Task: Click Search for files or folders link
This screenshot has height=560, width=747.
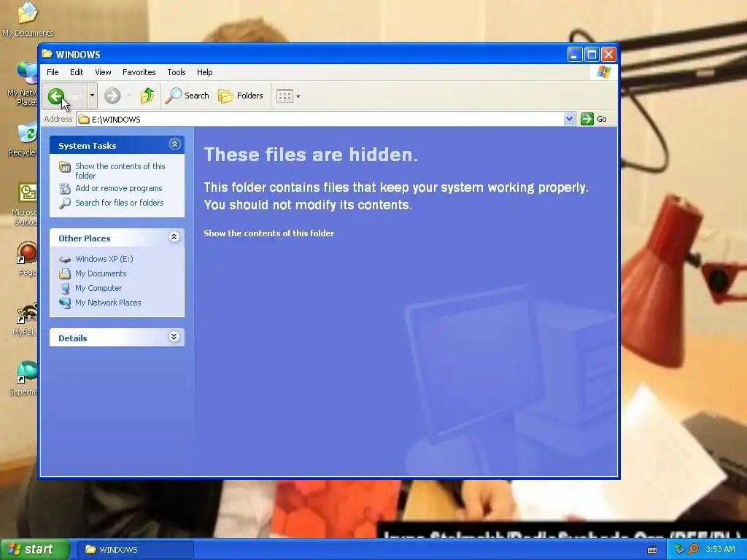Action: (119, 203)
